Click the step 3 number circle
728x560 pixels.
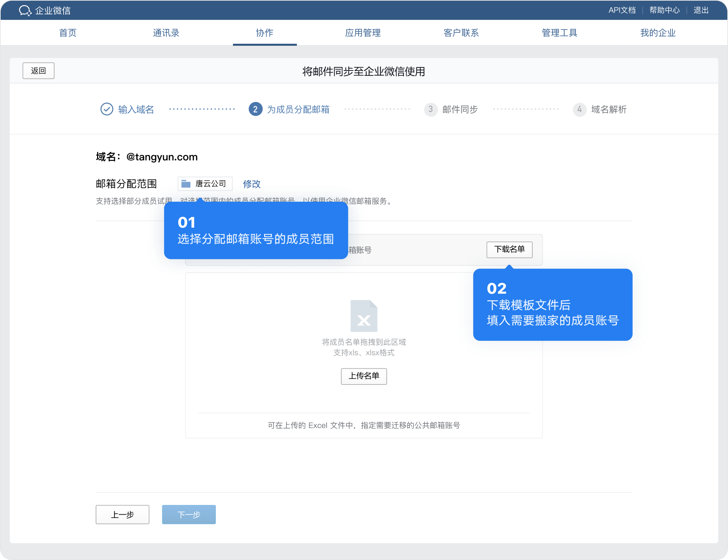pos(430,109)
